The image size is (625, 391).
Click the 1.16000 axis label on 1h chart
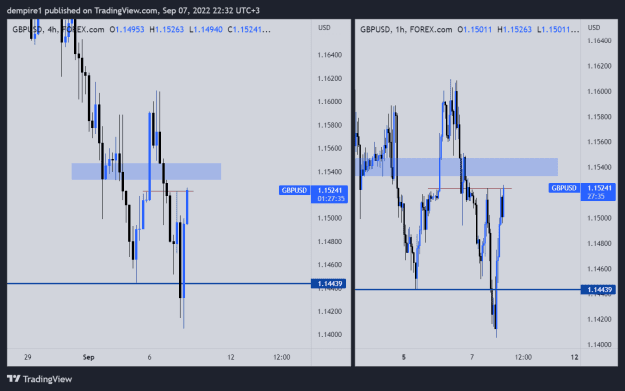(x=599, y=91)
